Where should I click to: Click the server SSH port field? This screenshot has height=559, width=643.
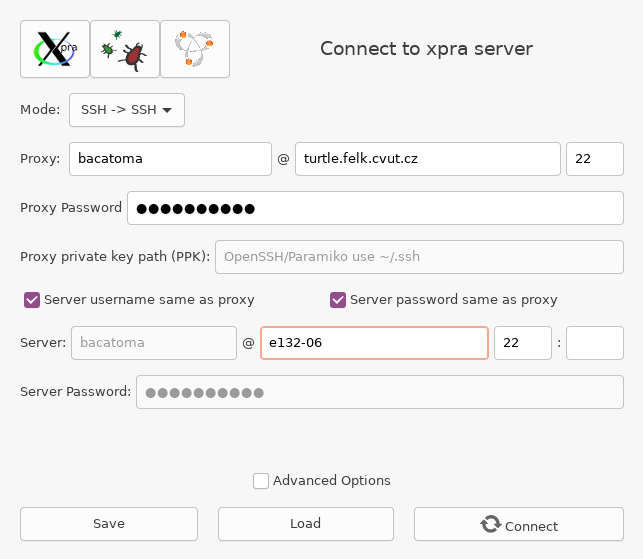tap(522, 342)
